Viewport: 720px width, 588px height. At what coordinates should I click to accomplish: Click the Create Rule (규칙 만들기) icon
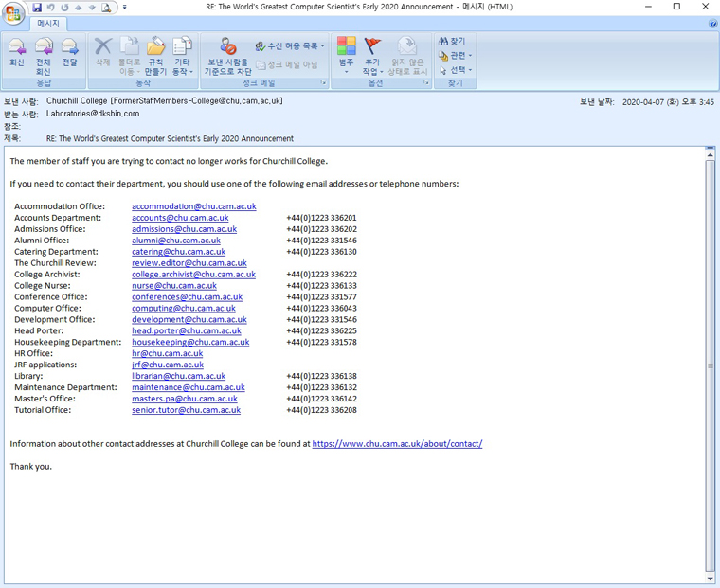pos(155,55)
